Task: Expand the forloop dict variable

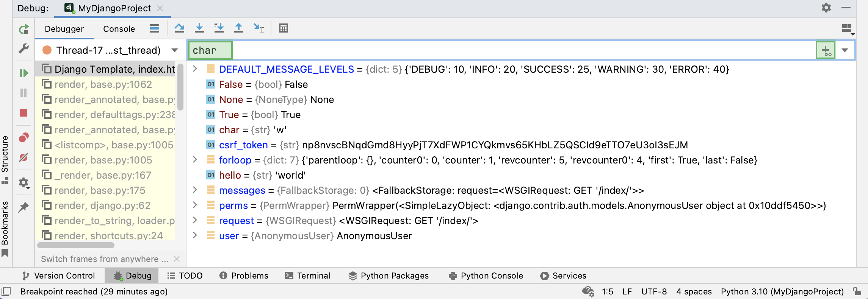Action: [195, 160]
